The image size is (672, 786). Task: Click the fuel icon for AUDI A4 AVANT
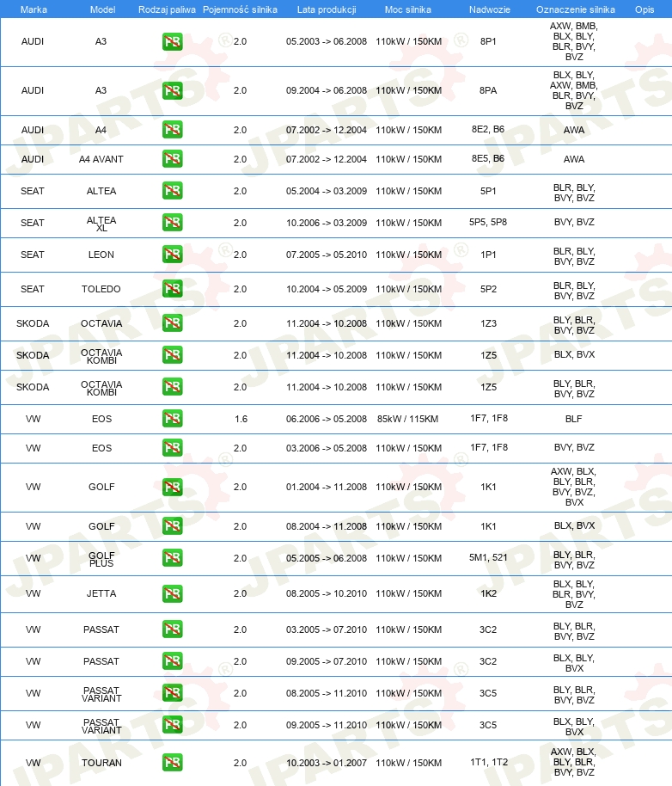coord(172,159)
